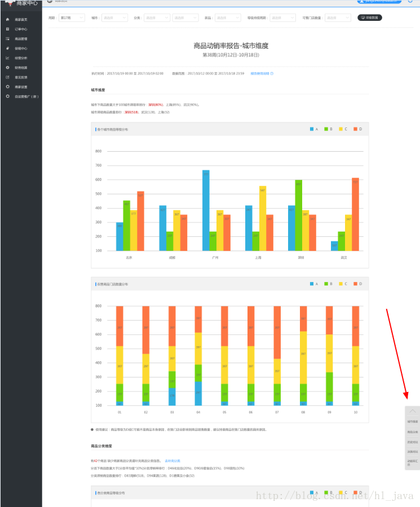This screenshot has width=420, height=507.
Task: Open 商家设置 merchant settings icon
Action: 7,87
